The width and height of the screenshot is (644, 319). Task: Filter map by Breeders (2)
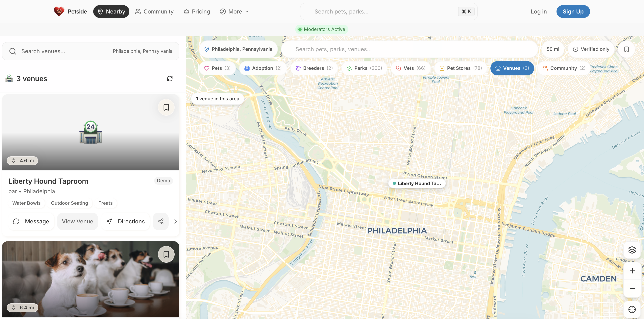(x=314, y=68)
